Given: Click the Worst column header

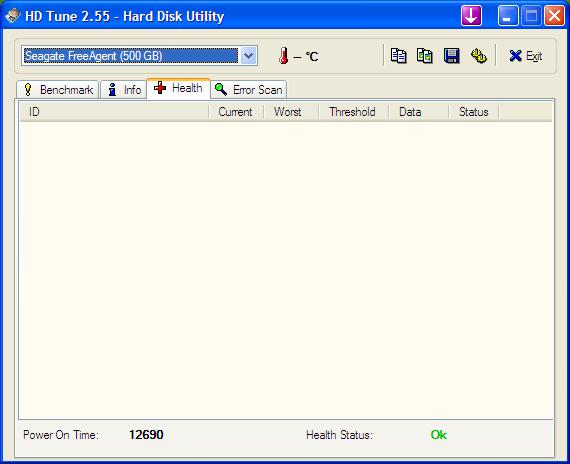Looking at the screenshot, I should tap(291, 112).
